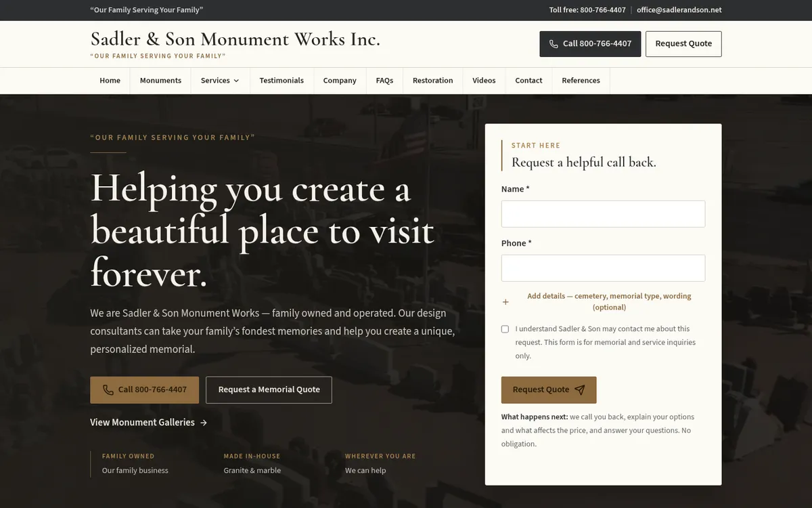
Task: Click the 'Request a helpful call back.' heading
Action: 584,163
